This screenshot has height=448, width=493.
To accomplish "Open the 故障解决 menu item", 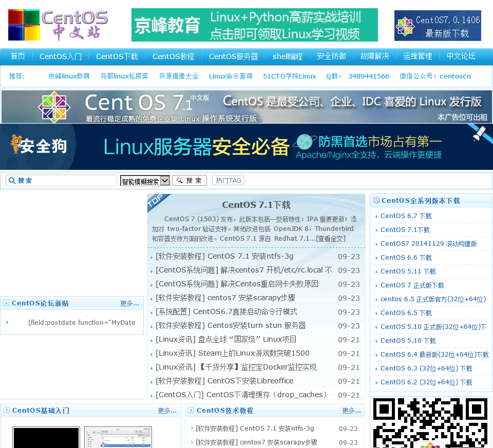I will pos(374,56).
